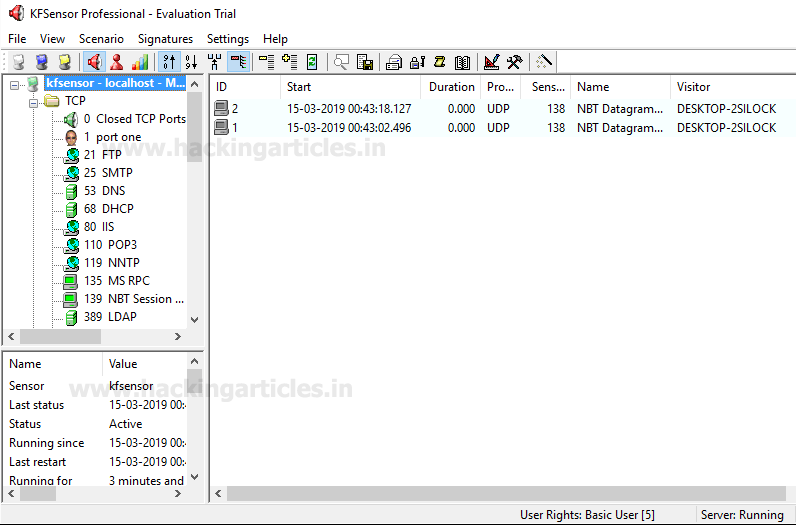Click the printer icon in toolbar
Screen dimensions: 796x525
point(394,62)
